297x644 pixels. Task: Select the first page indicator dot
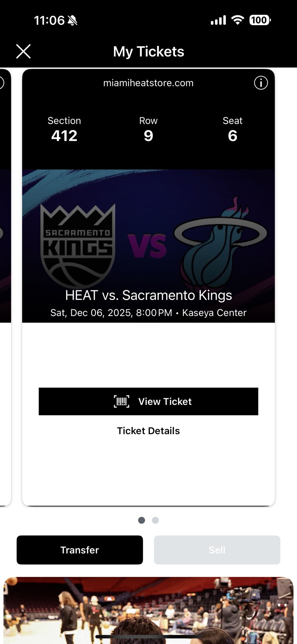tap(142, 520)
